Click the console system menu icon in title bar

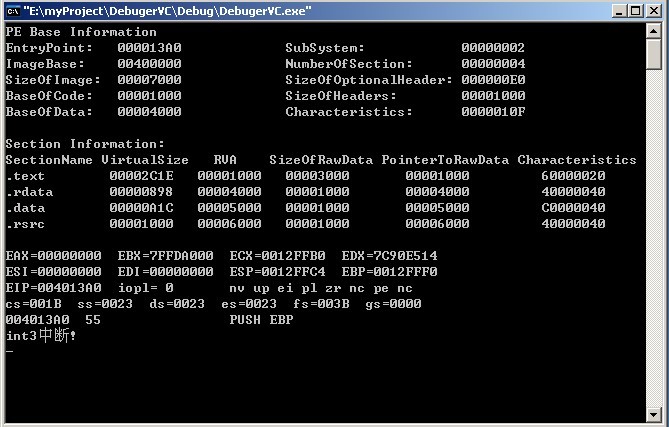click(x=12, y=11)
